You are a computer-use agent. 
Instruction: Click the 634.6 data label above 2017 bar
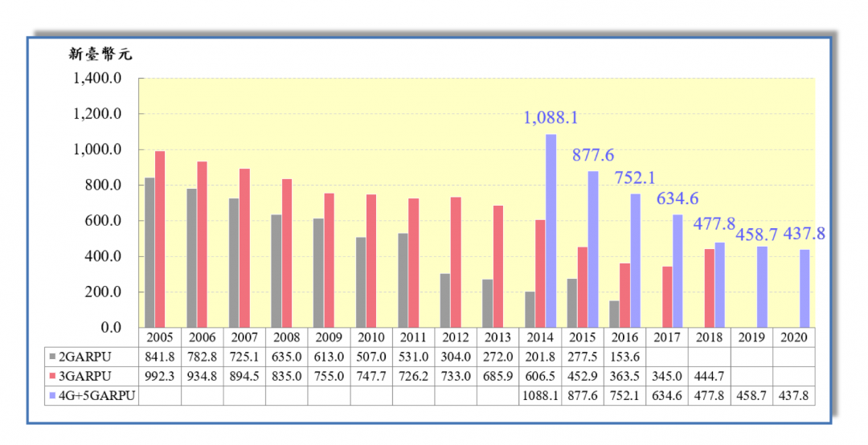(x=677, y=198)
